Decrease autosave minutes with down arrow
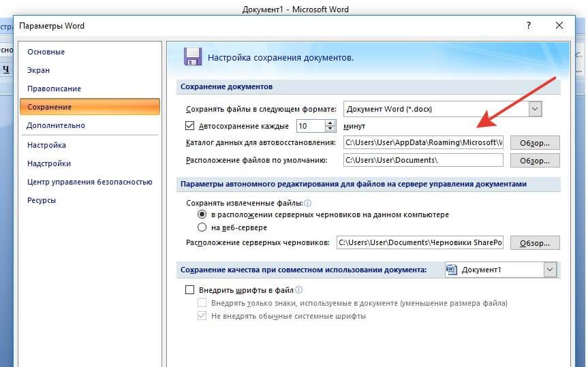Viewport: 588px width, 367px height. tap(330, 129)
